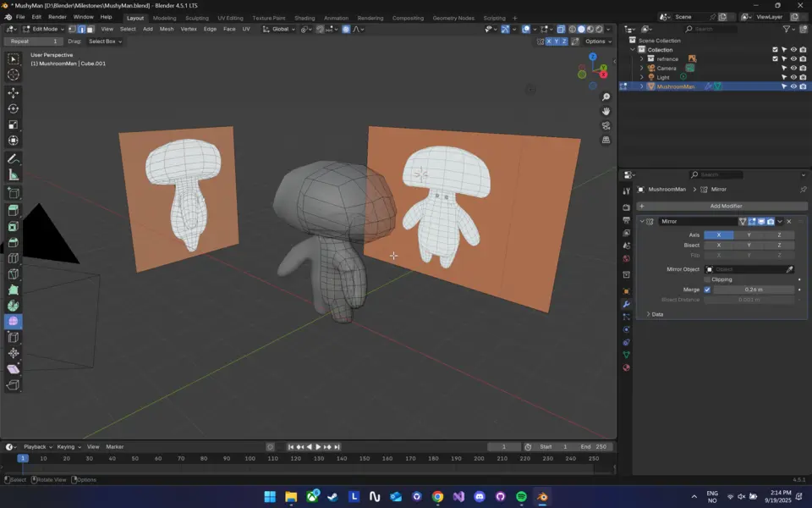The image size is (812, 508).
Task: Open Google Chrome from the taskbar
Action: [437, 497]
